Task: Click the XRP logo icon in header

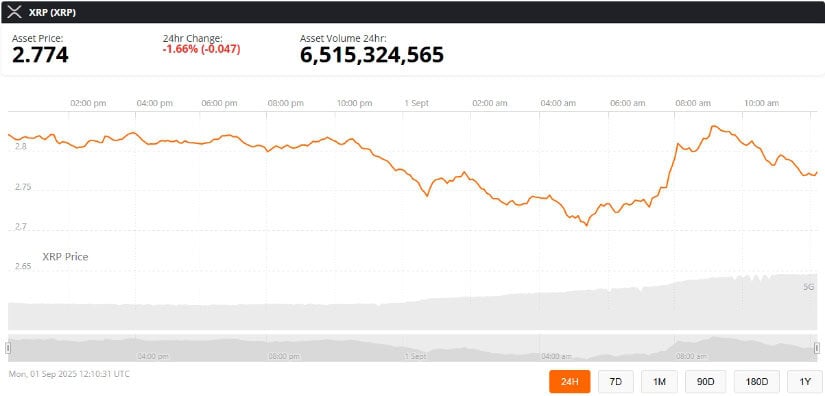Action: coord(14,12)
